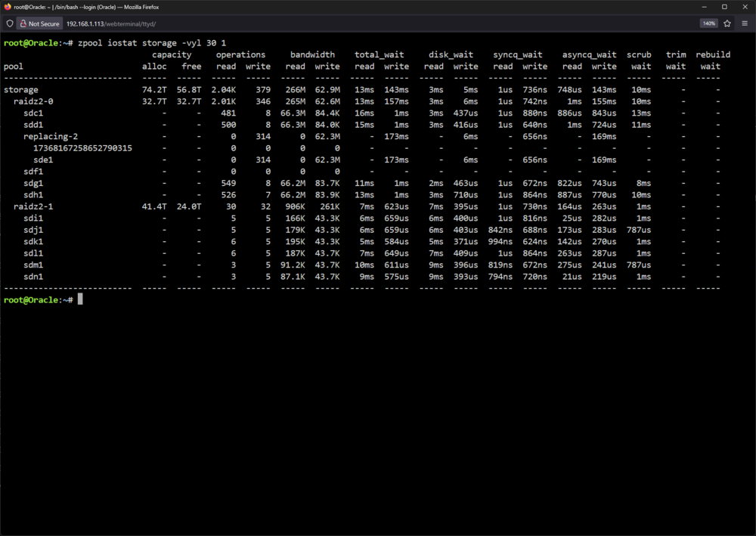Image resolution: width=756 pixels, height=536 pixels.
Task: Click raidz2-1 free value '24.0T'
Action: (189, 206)
